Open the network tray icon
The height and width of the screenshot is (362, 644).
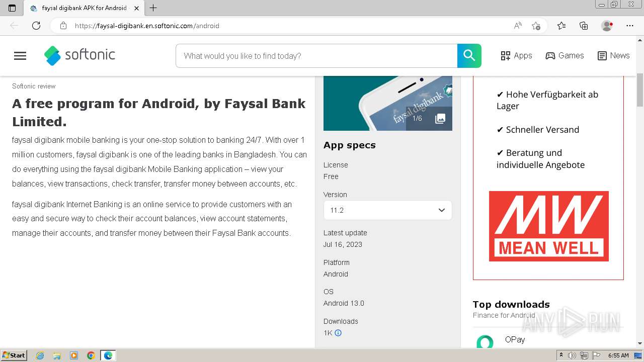pos(584,355)
